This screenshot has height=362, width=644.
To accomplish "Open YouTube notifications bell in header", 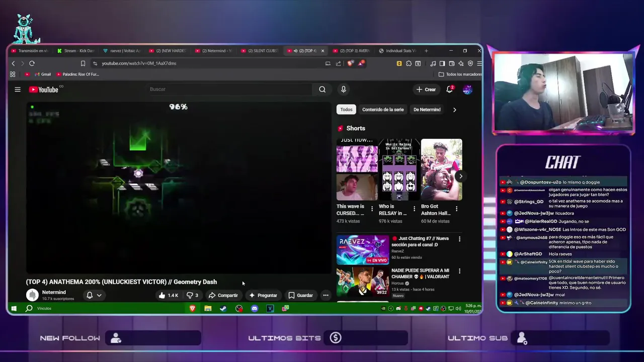I will pyautogui.click(x=450, y=89).
